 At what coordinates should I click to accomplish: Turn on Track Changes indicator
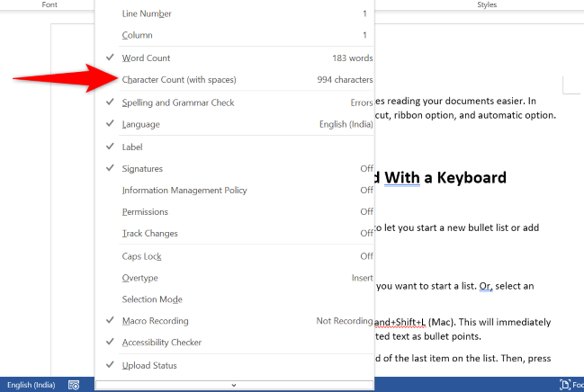(149, 233)
